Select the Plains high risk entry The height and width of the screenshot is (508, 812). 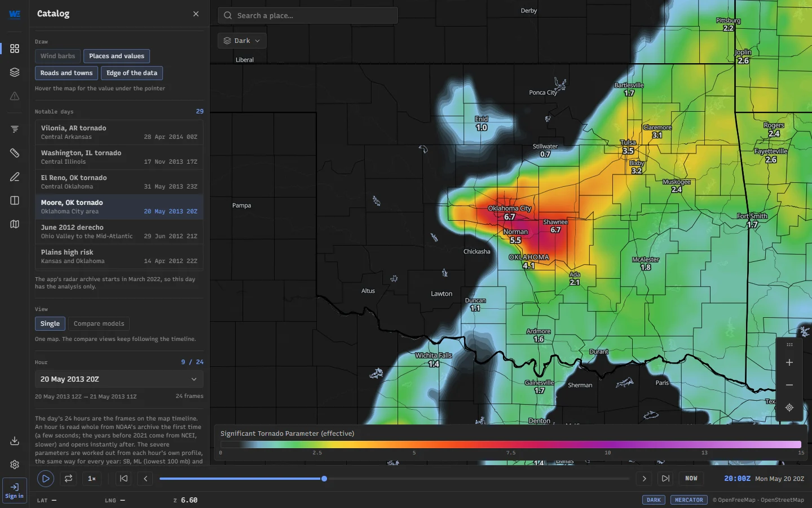[x=119, y=256]
